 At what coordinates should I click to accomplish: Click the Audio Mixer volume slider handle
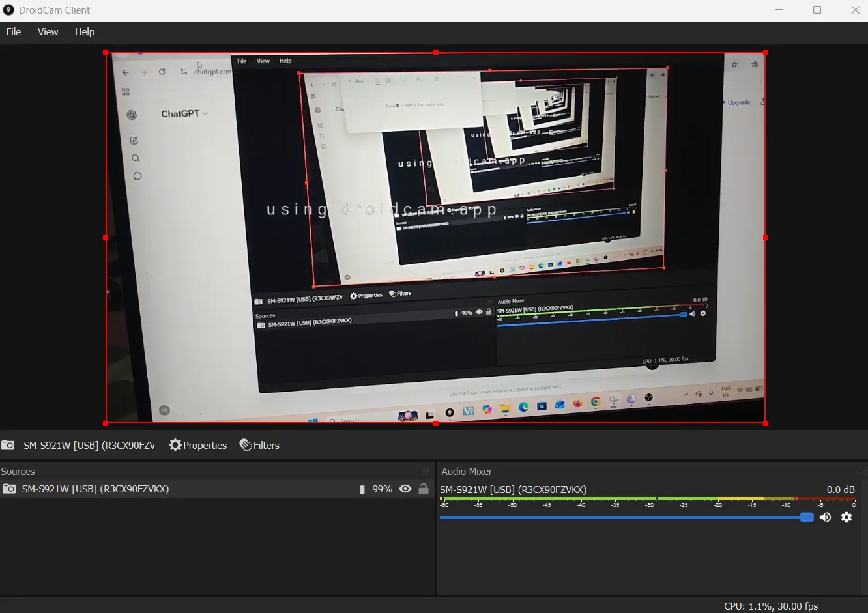[x=807, y=517]
